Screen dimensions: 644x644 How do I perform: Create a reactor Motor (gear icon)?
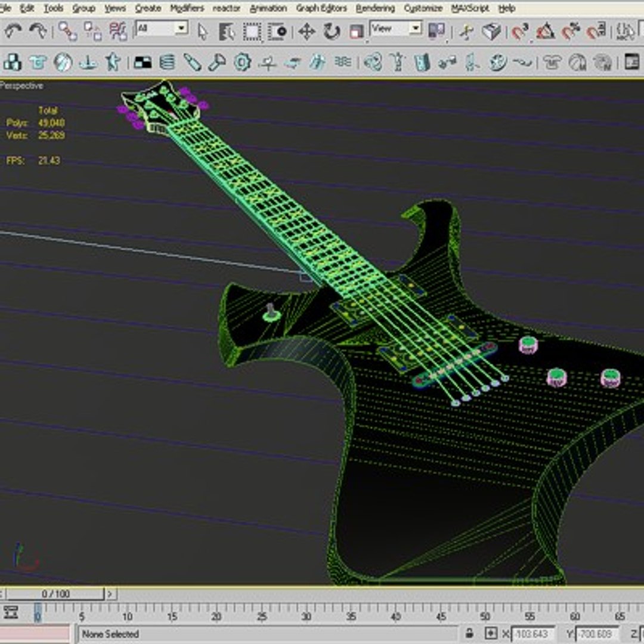[242, 63]
